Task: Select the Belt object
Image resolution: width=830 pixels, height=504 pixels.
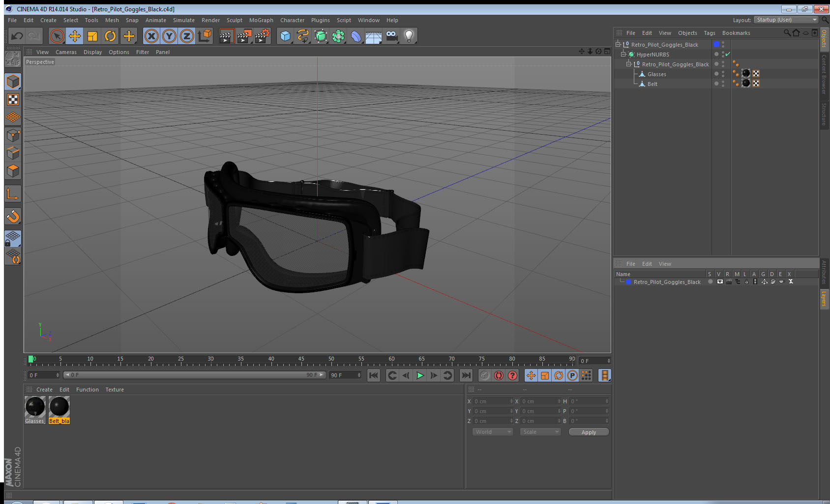Action: pos(652,84)
